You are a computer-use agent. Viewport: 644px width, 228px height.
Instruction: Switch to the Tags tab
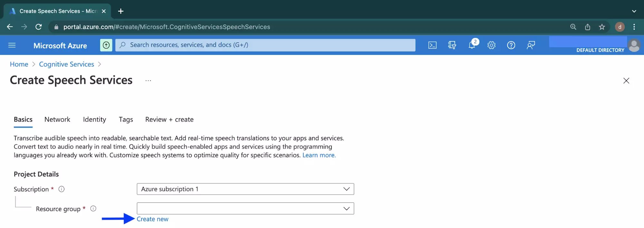point(126,119)
